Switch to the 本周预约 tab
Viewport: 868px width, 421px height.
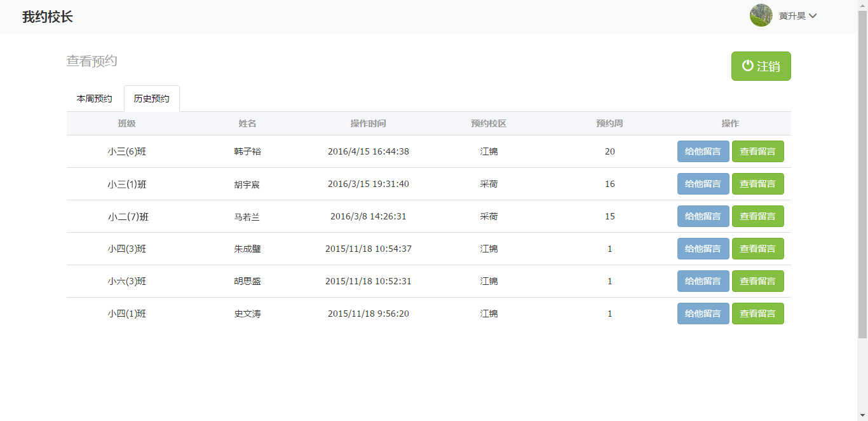(x=95, y=99)
